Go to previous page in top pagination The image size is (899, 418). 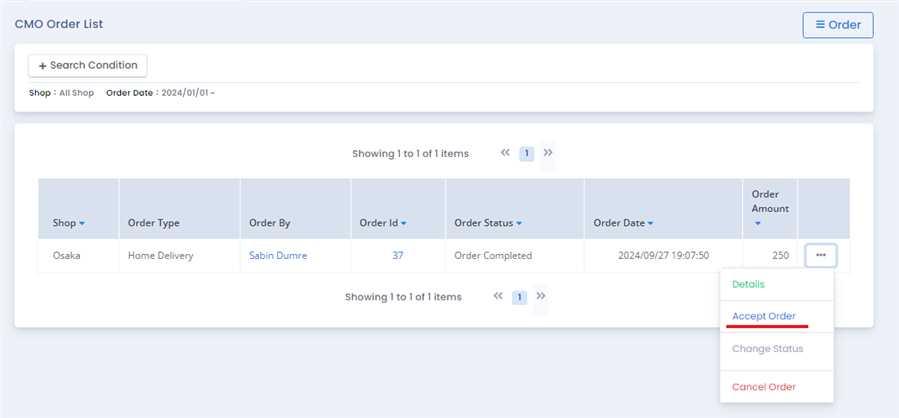505,153
